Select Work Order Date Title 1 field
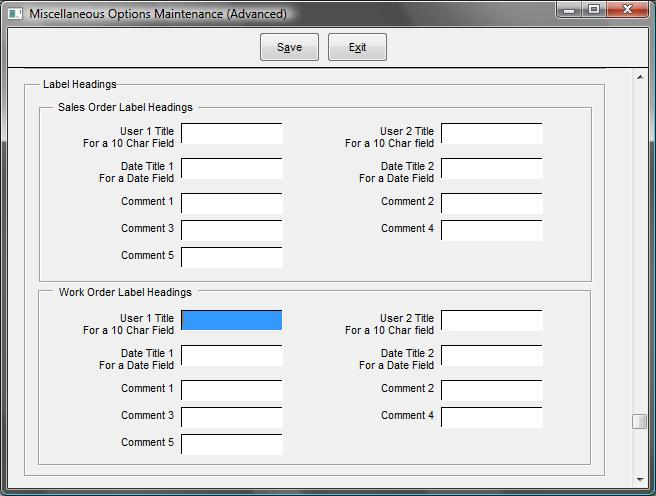Image resolution: width=656 pixels, height=496 pixels. tap(232, 356)
